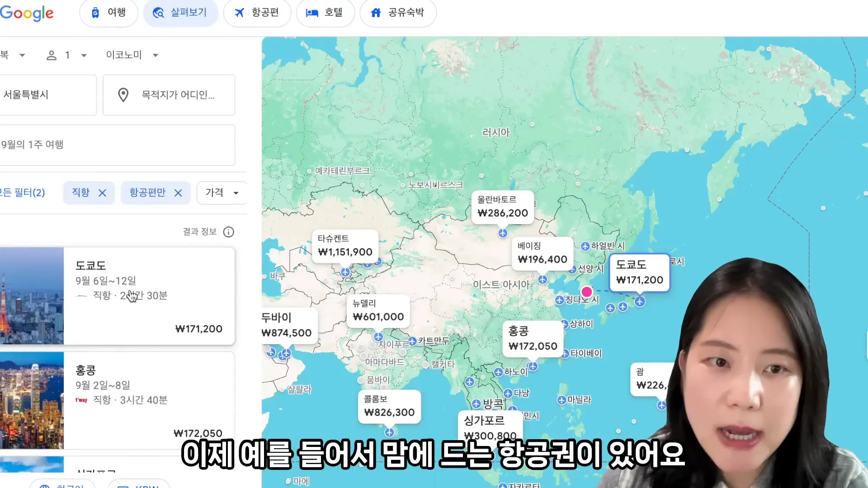Click the 뉴델리 ₩601,000 map label
Image resolution: width=868 pixels, height=488 pixels.
pyautogui.click(x=378, y=311)
